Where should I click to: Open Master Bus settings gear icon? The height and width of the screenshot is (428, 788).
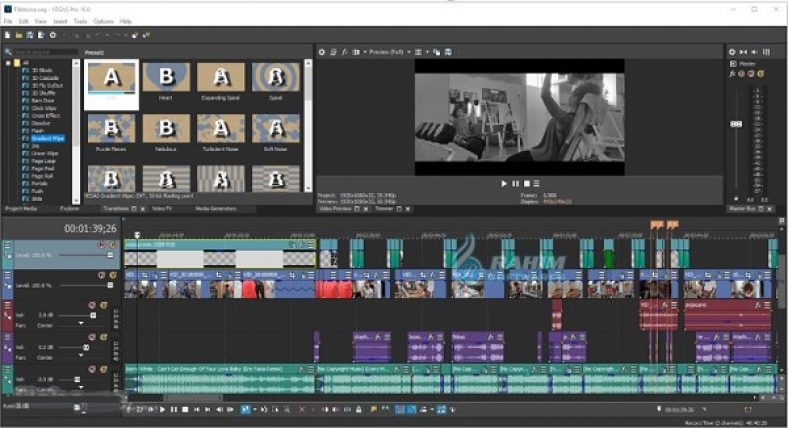pos(732,51)
